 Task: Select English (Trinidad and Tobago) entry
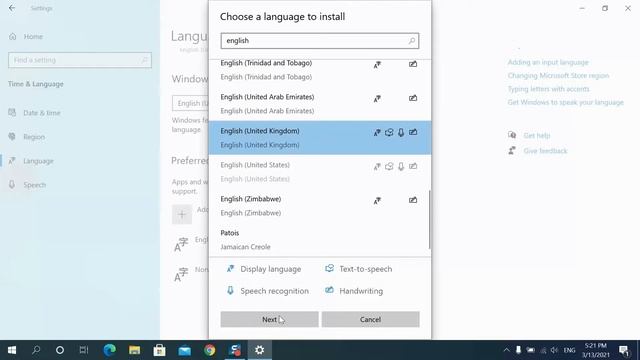point(320,70)
